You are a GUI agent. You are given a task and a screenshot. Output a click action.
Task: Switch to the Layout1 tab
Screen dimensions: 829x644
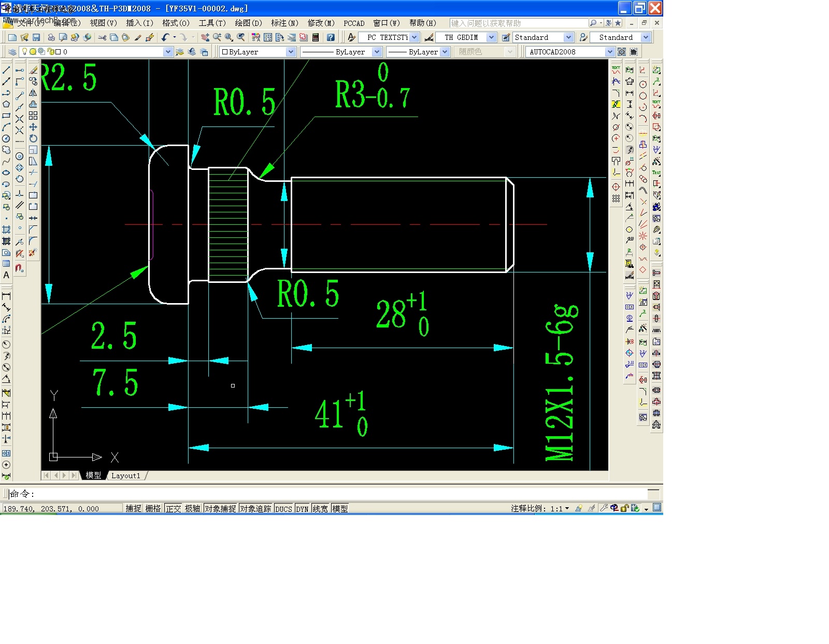click(126, 476)
